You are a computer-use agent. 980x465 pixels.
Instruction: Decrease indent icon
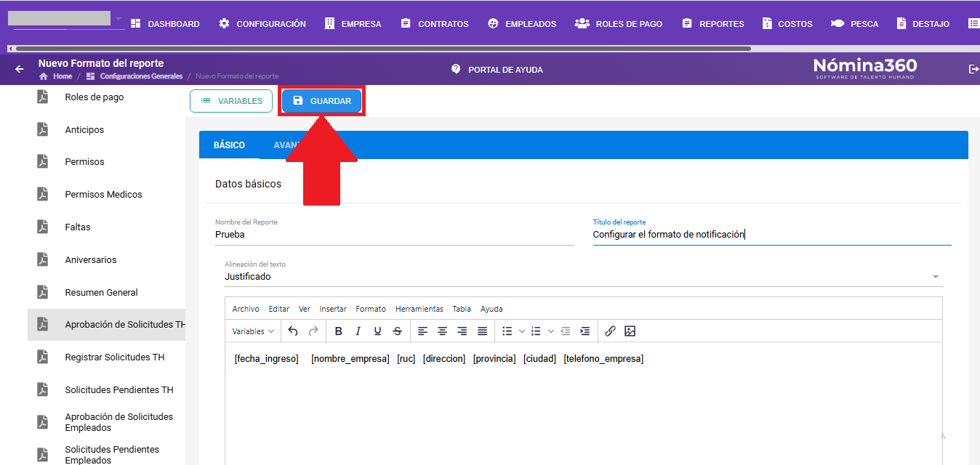coord(566,331)
